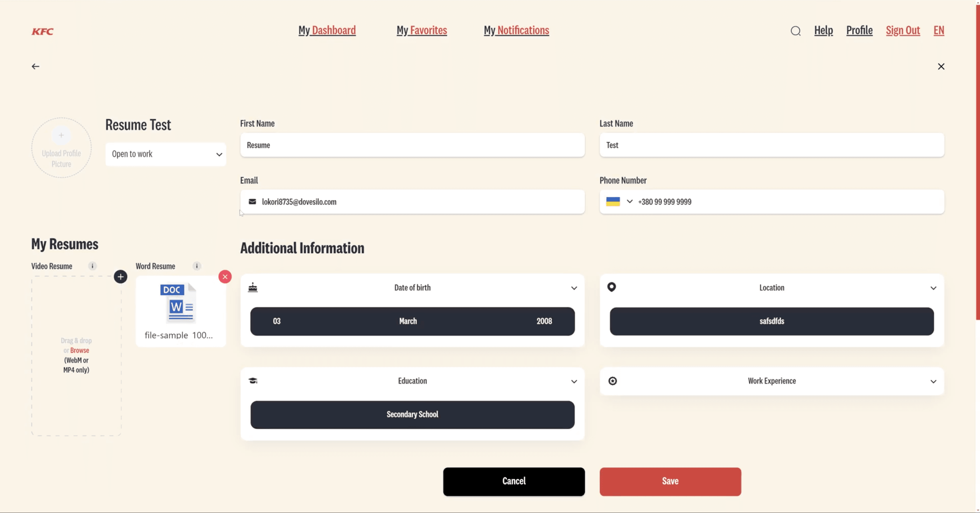Click the back arrow icon
This screenshot has height=513, width=980.
click(x=35, y=67)
